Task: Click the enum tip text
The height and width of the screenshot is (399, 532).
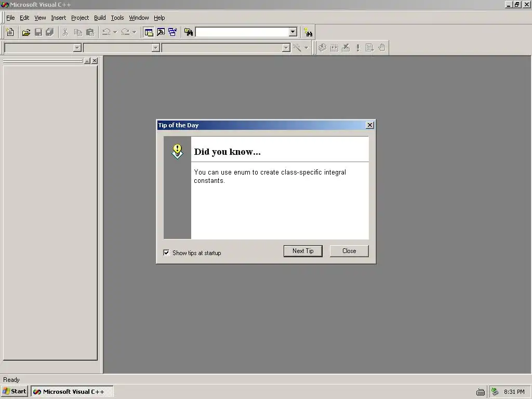Action: 270,177
